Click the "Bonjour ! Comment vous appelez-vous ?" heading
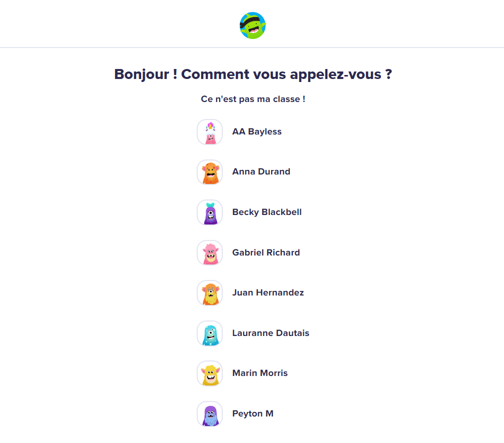 point(253,74)
